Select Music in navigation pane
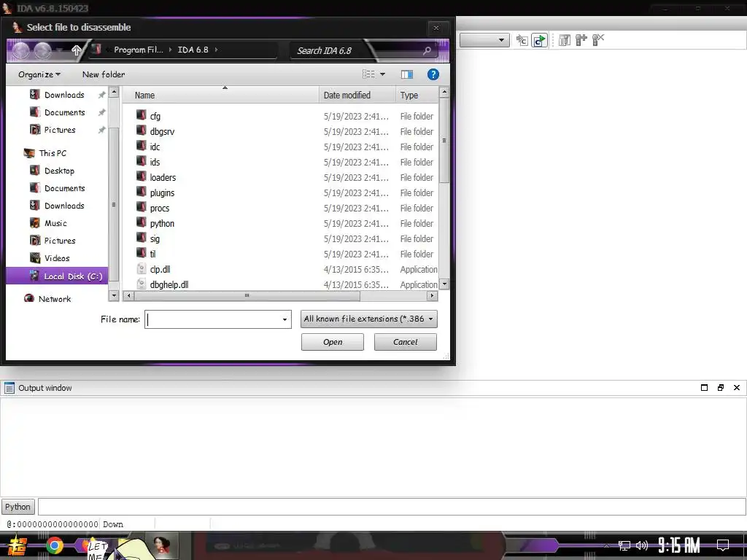 pyautogui.click(x=55, y=223)
